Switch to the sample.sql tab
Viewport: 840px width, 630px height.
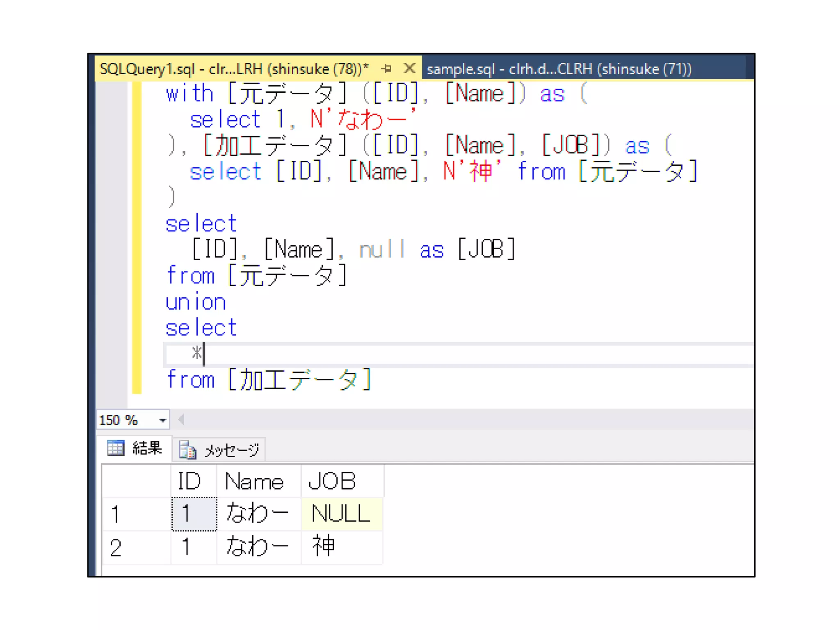559,69
